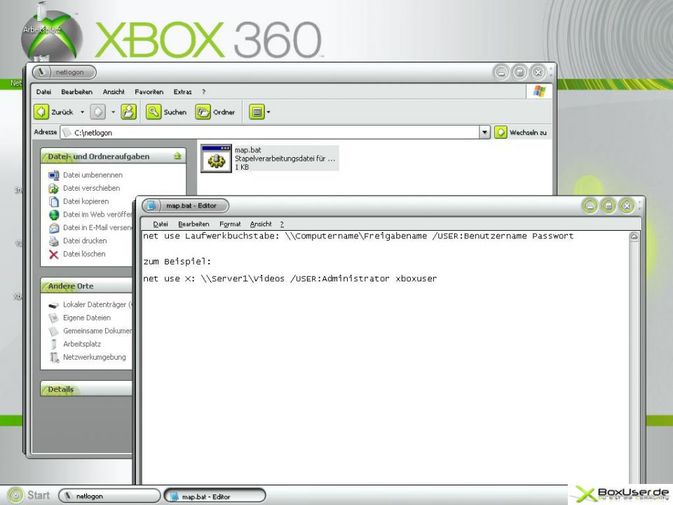Viewport: 673px width, 505px height.
Task: Open Ansicht menu in Editor window
Action: (x=261, y=224)
